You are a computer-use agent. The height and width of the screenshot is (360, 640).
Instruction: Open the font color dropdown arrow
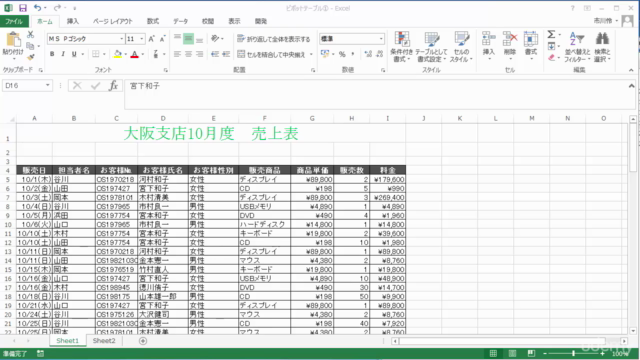click(143, 54)
